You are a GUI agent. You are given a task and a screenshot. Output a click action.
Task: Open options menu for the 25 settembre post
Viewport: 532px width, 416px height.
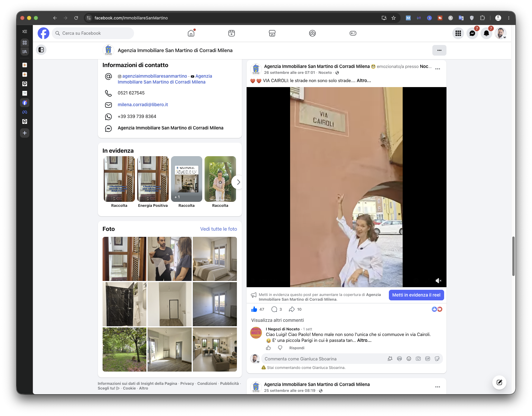[x=438, y=387]
